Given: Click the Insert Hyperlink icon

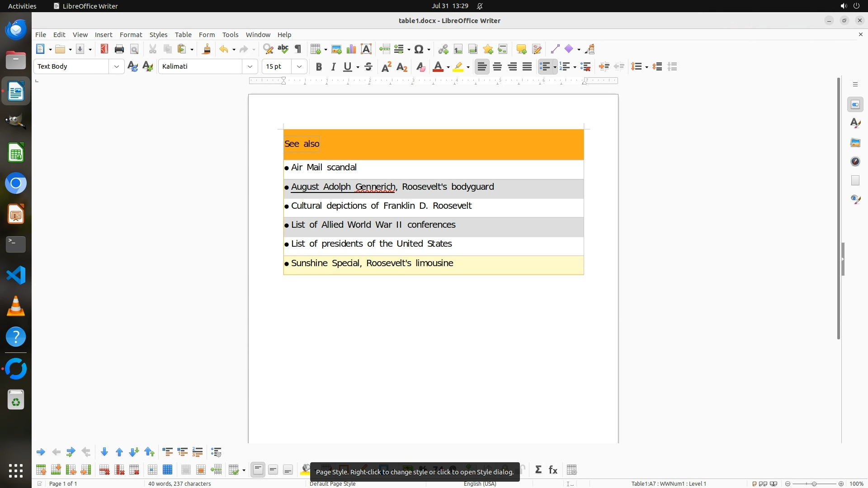Looking at the screenshot, I should point(443,49).
